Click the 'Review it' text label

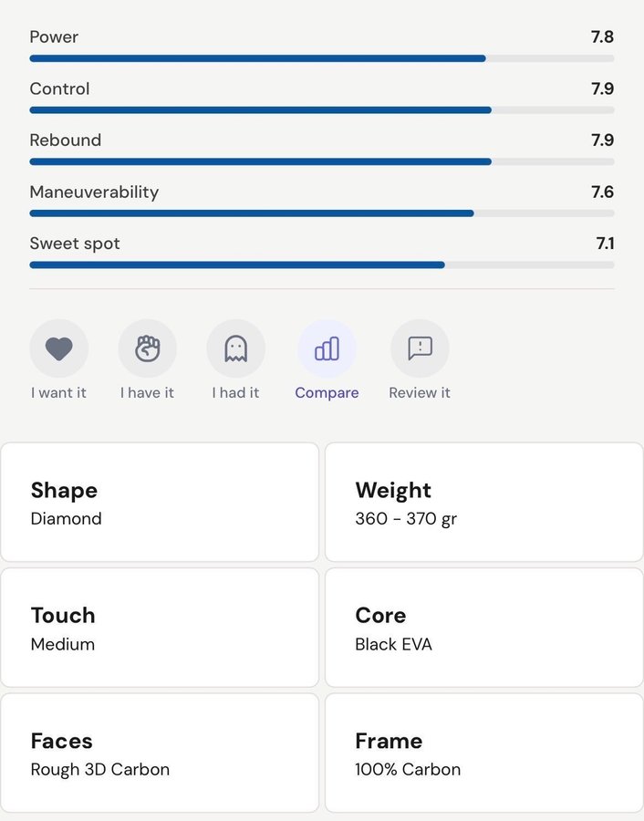pyautogui.click(x=420, y=393)
